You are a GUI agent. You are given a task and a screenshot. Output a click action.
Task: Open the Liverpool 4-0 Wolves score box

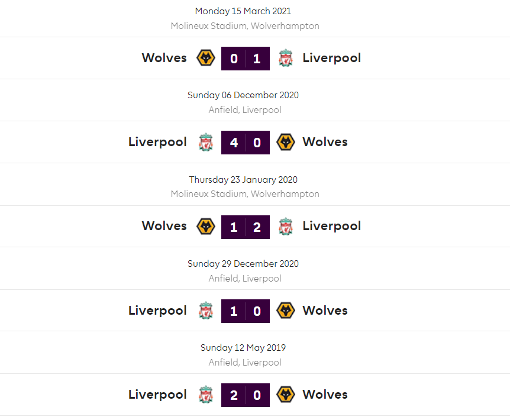(x=246, y=143)
